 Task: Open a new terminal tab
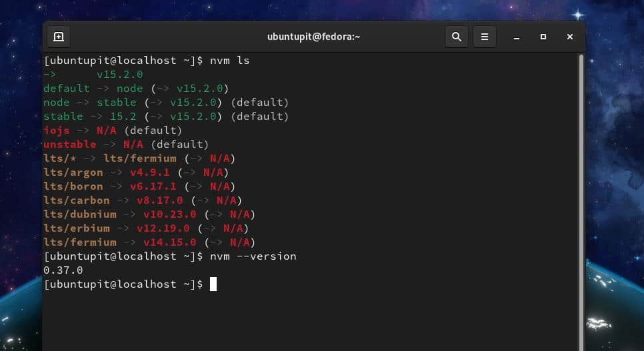59,37
